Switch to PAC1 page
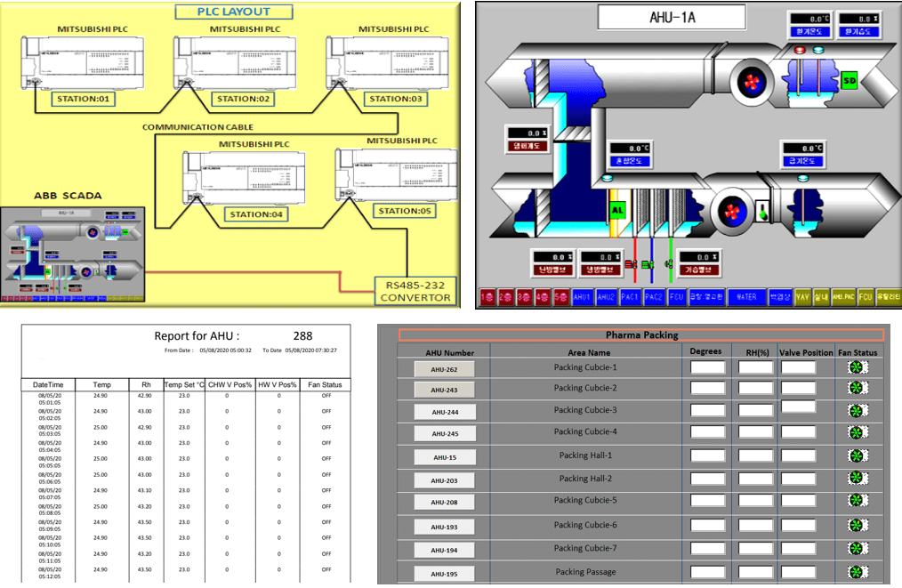 tap(630, 297)
